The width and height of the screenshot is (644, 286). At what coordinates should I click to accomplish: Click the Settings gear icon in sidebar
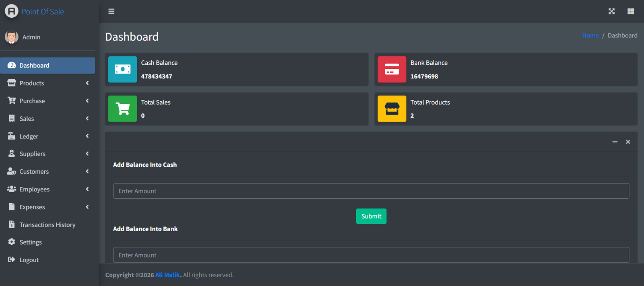12,242
